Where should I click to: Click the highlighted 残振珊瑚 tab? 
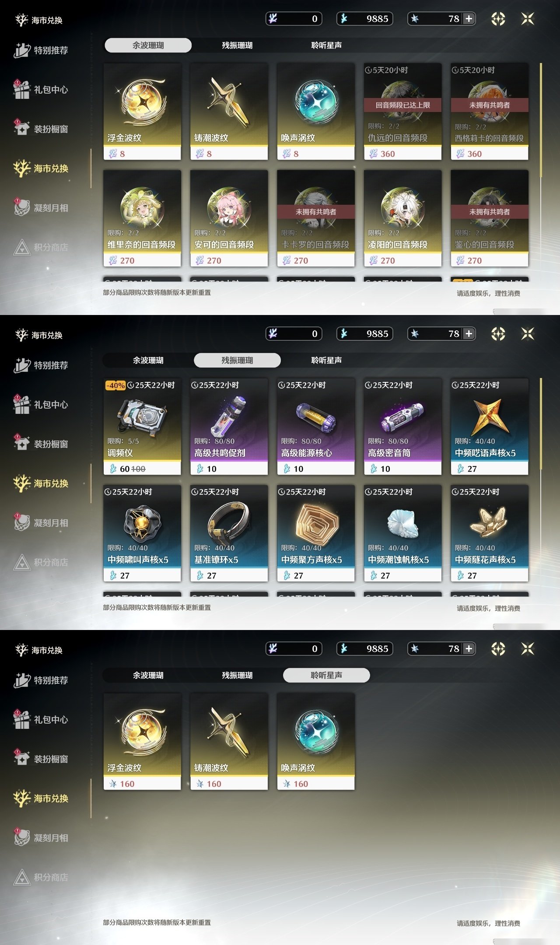point(237,360)
